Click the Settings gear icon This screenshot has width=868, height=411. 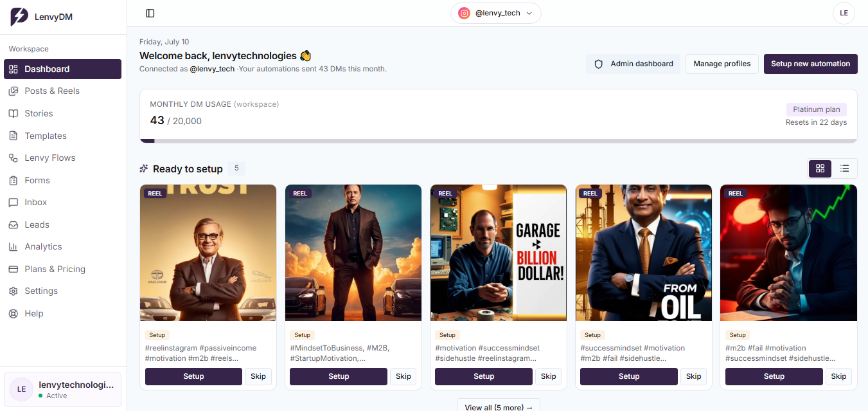[x=13, y=291]
